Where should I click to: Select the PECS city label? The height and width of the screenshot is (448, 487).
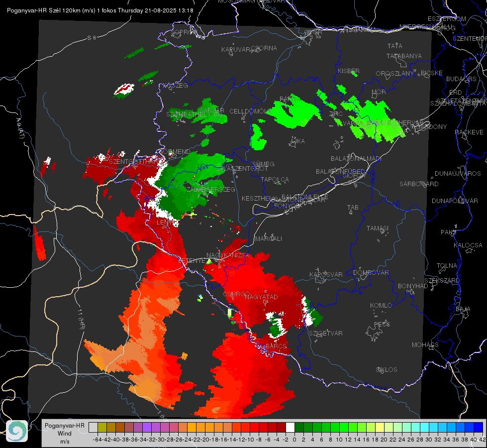click(382, 324)
